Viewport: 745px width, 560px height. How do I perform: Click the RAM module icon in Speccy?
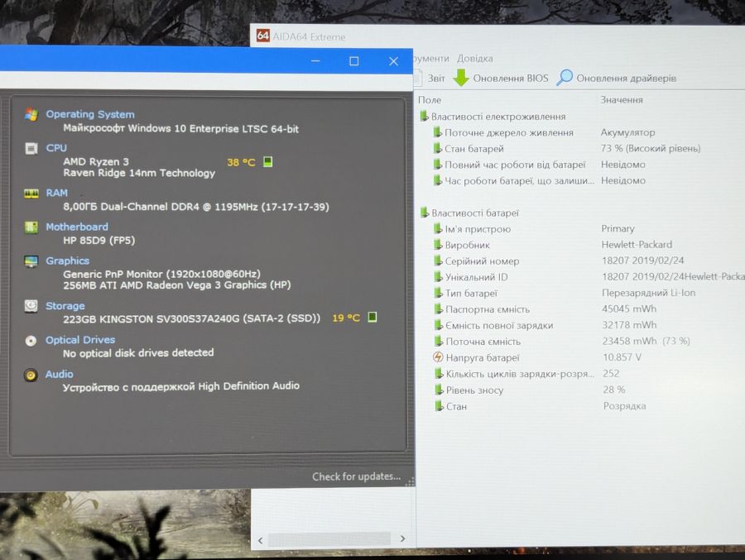(x=31, y=194)
